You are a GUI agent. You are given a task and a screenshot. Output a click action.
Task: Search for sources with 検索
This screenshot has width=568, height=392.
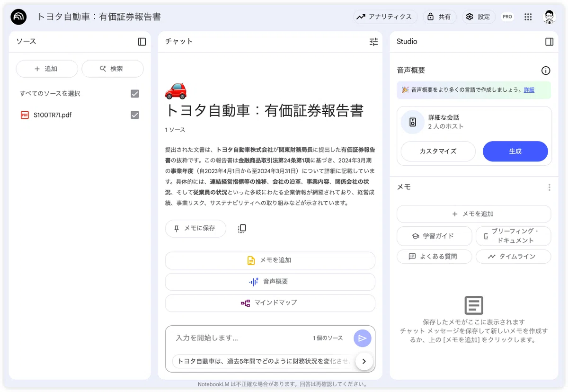[x=112, y=69]
